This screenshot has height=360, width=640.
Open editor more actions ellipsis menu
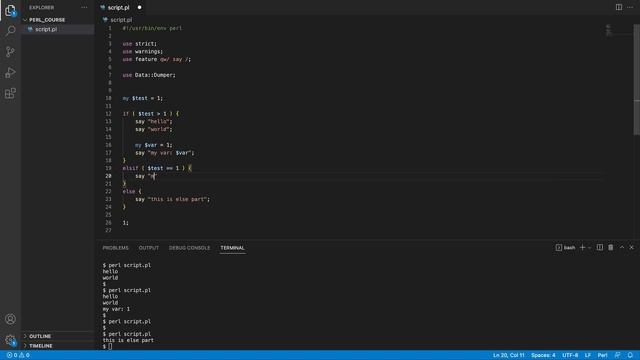click(x=630, y=7)
